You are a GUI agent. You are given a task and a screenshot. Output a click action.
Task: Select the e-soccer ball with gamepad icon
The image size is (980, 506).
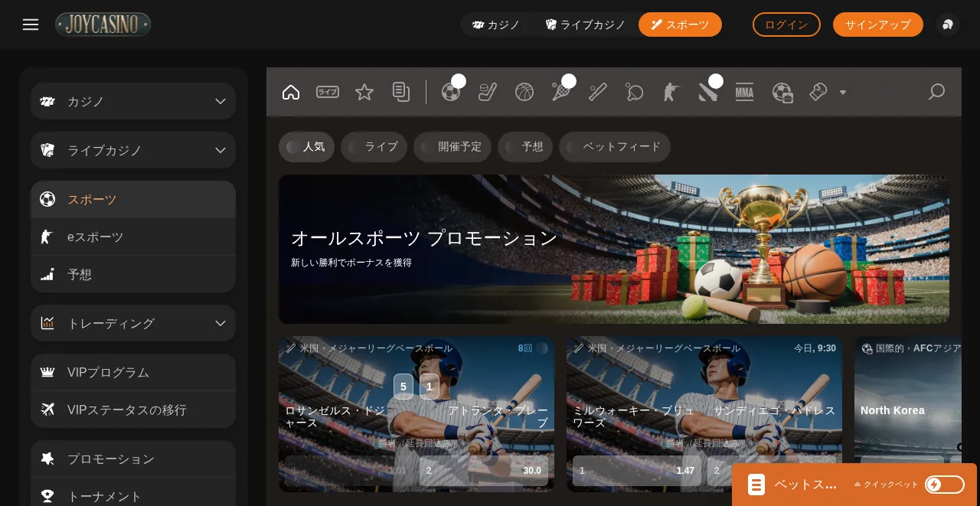[x=782, y=92]
